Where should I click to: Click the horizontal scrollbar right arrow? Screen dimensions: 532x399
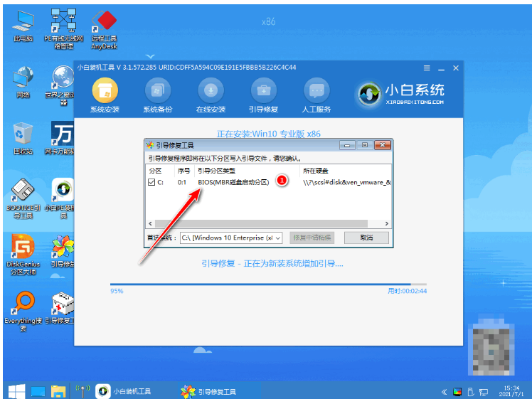point(386,223)
